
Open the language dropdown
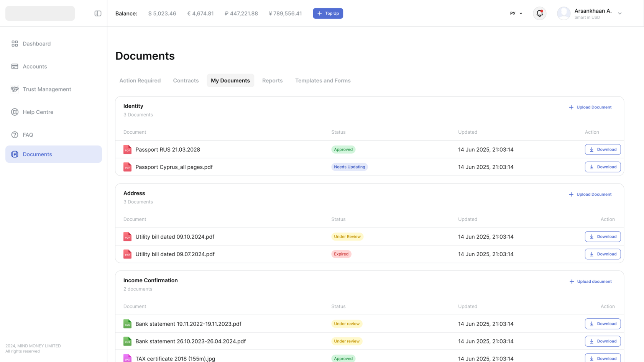click(x=516, y=13)
